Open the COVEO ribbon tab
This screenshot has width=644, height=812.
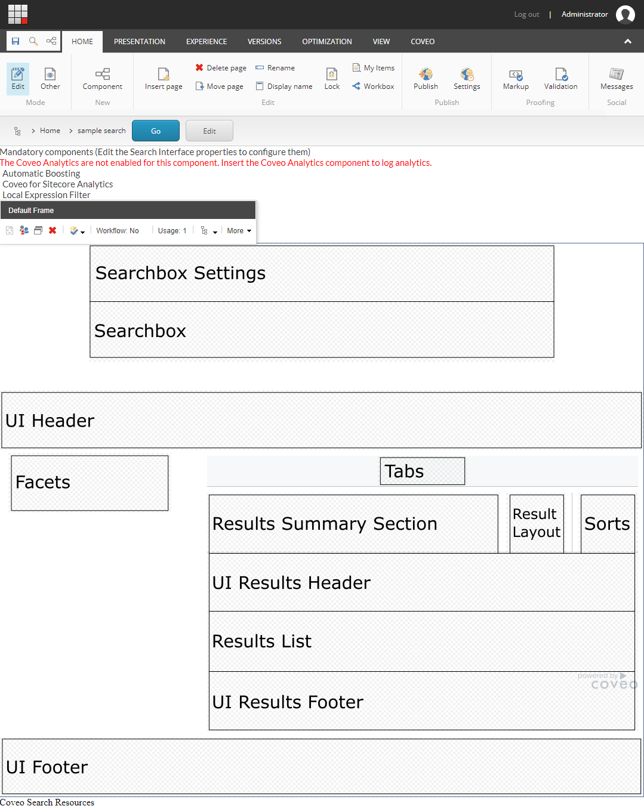(x=423, y=41)
